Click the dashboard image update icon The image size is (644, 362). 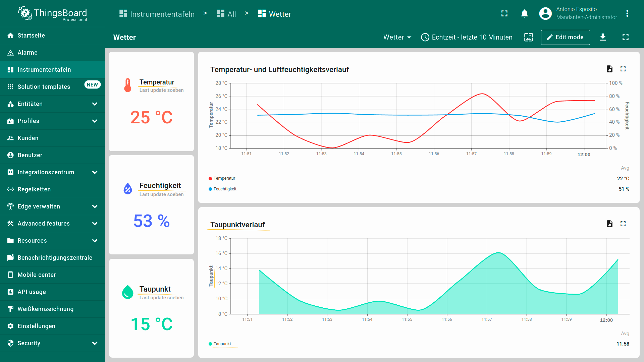tap(528, 37)
